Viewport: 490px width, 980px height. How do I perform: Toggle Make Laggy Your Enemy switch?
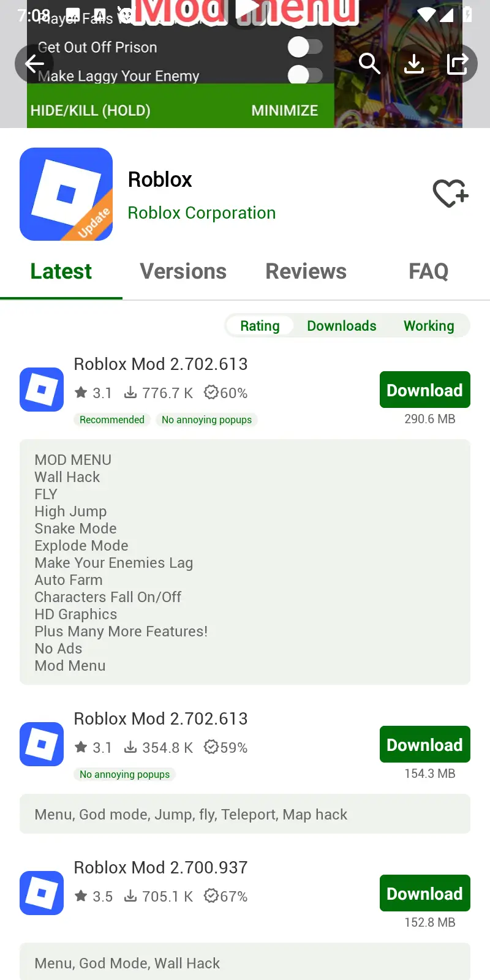[305, 75]
